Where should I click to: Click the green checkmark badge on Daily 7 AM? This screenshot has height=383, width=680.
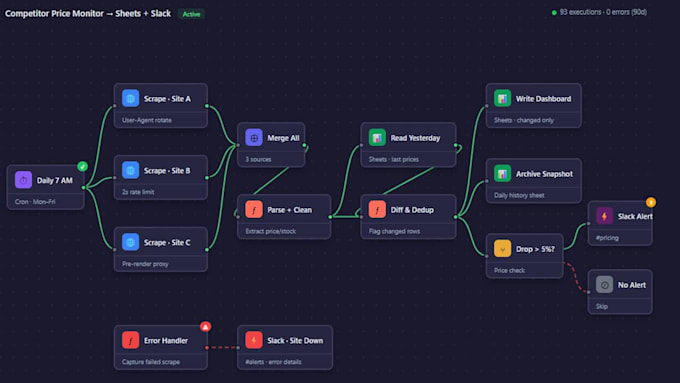tap(82, 166)
